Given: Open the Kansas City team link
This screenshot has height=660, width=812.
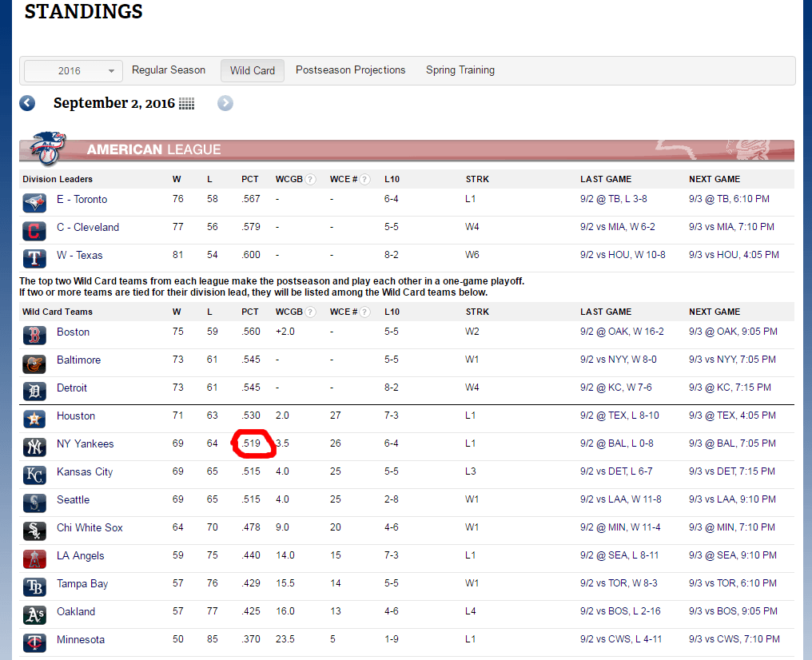Looking at the screenshot, I should tap(85, 471).
